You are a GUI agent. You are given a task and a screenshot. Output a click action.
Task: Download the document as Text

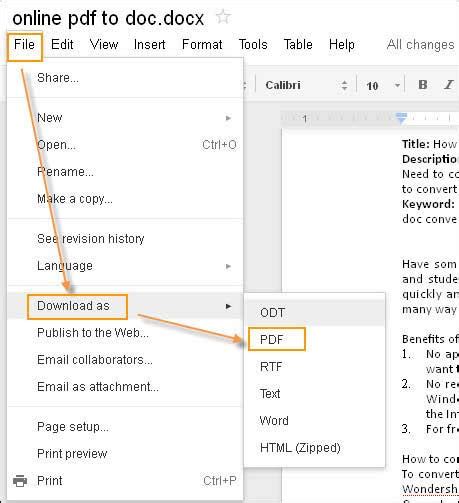click(314, 394)
